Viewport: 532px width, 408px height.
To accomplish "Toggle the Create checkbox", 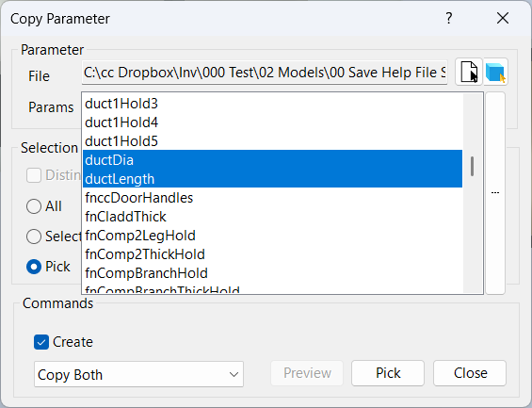I will click(x=41, y=342).
